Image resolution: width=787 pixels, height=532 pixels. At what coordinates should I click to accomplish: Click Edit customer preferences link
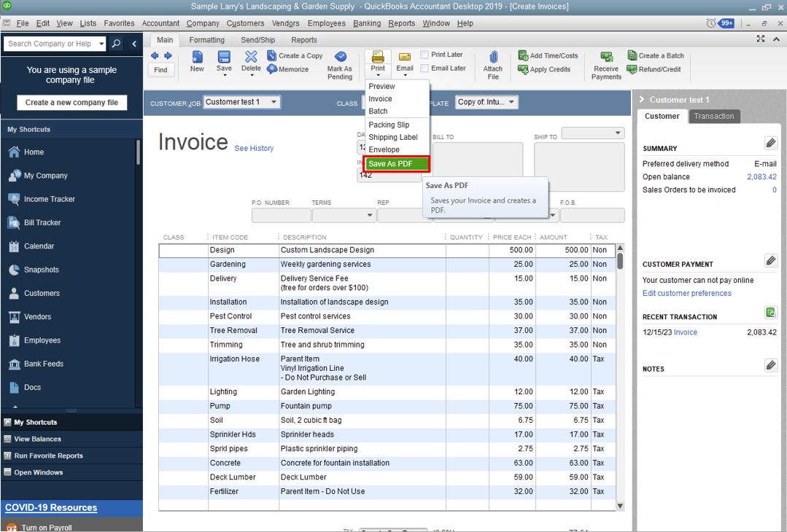point(686,293)
